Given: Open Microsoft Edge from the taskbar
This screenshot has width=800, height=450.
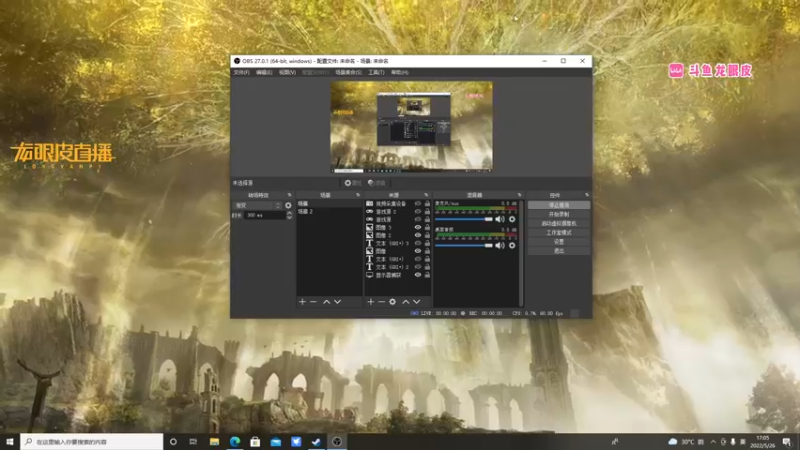Looking at the screenshot, I should pos(235,442).
